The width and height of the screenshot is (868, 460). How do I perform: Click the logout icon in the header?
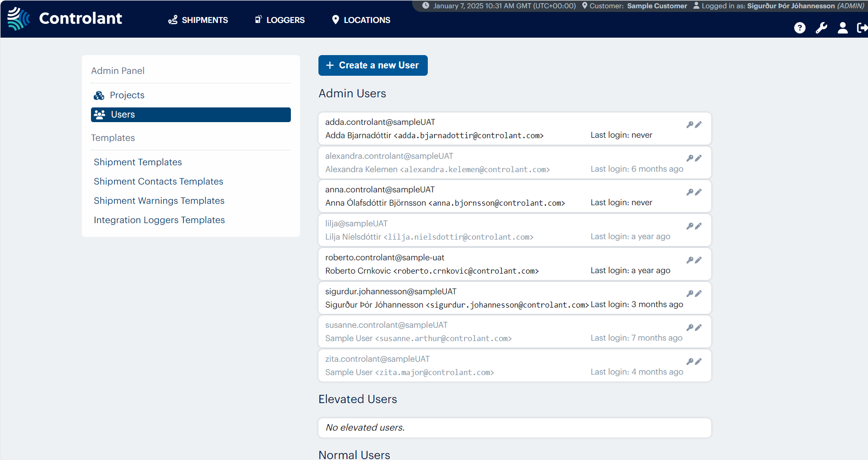[x=862, y=28]
